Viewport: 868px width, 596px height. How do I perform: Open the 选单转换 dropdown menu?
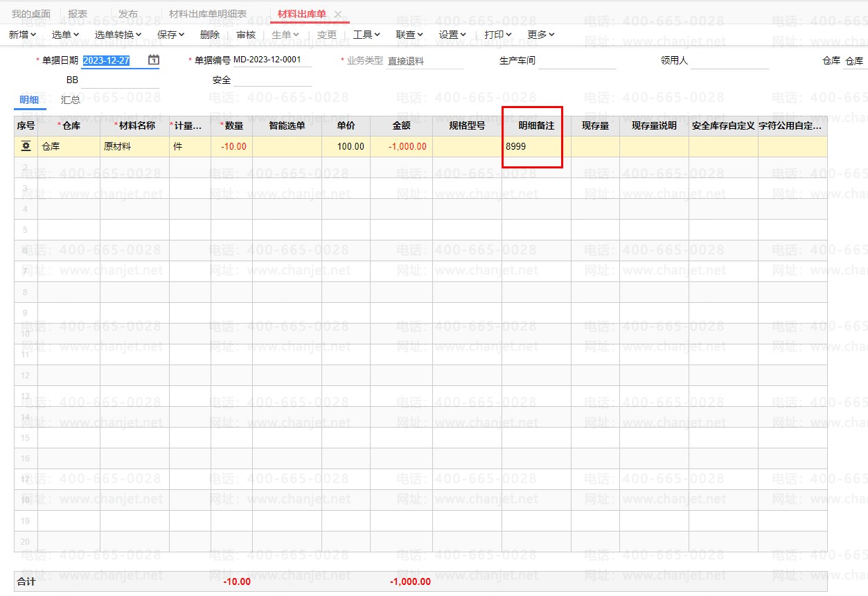point(118,34)
